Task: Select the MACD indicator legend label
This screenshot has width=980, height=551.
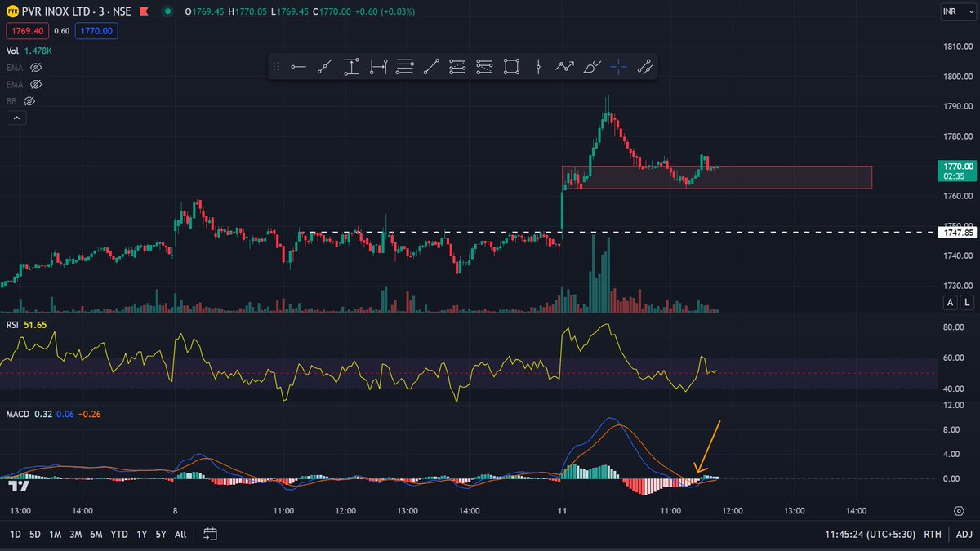Action: pos(17,415)
